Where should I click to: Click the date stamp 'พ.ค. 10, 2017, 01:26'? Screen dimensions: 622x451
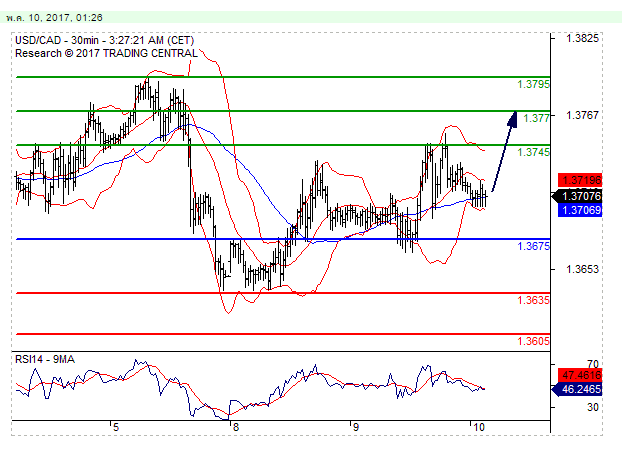[54, 18]
